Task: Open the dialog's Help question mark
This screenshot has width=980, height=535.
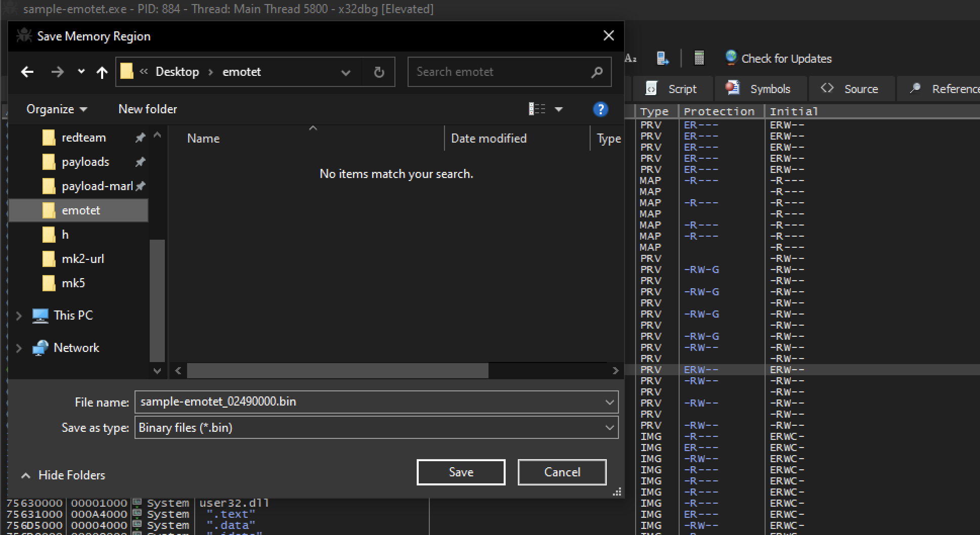Action: coord(600,109)
